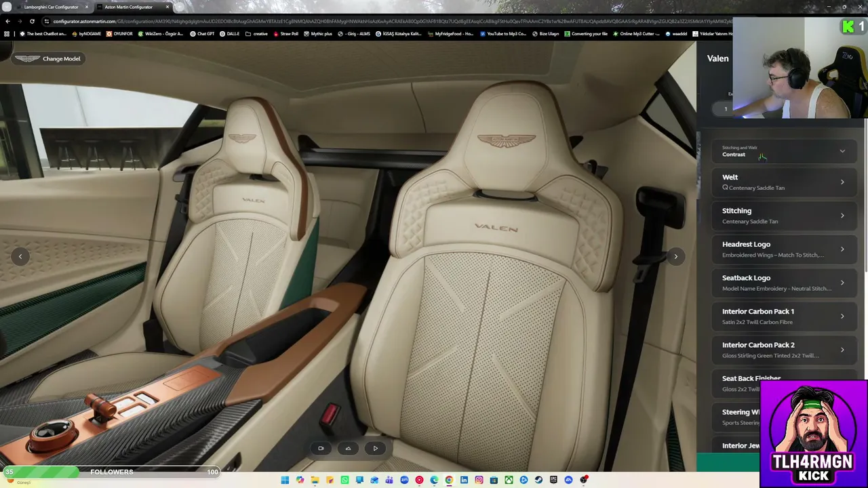
Task: Open the Seatback Logo option row
Action: pos(784,283)
